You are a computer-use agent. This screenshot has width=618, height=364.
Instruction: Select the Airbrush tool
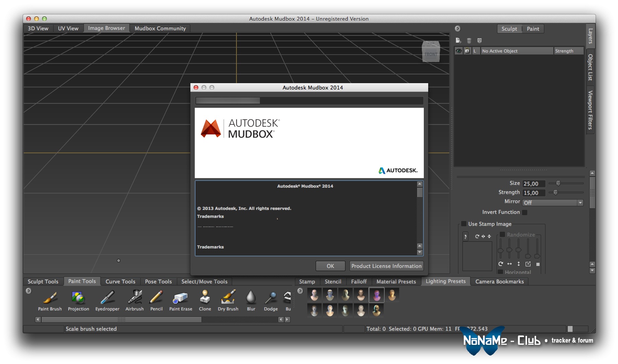coord(135,298)
